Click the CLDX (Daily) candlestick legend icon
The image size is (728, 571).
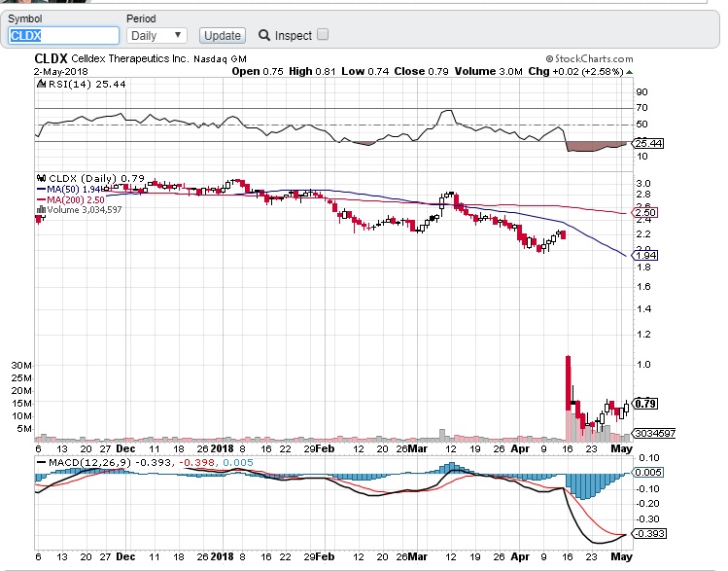click(x=42, y=178)
